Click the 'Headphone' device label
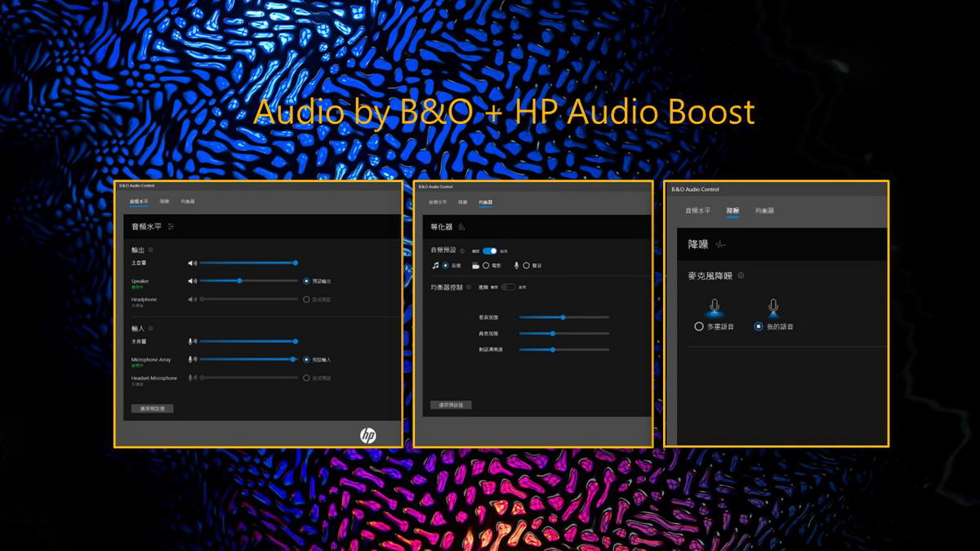Viewport: 980px width, 551px height. pyautogui.click(x=144, y=300)
